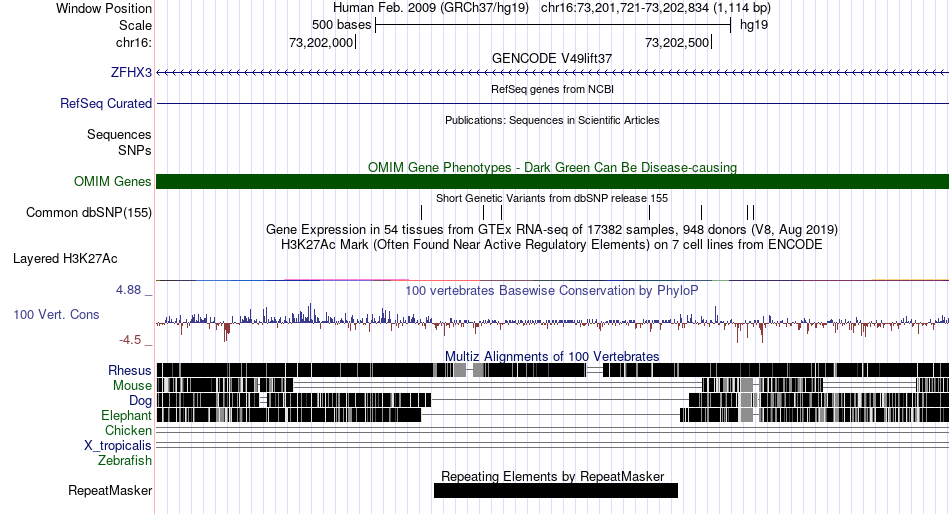Click the X_tropicalis alignment row label
950x514 pixels.
click(118, 446)
